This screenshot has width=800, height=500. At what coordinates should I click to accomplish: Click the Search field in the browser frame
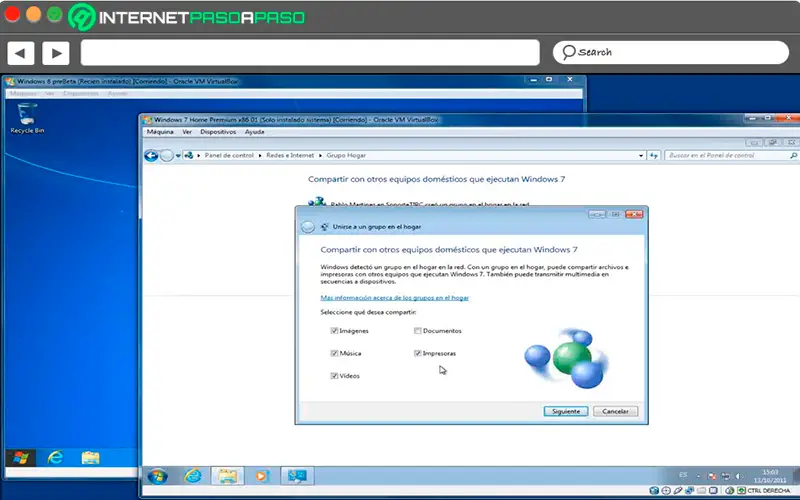tap(671, 53)
